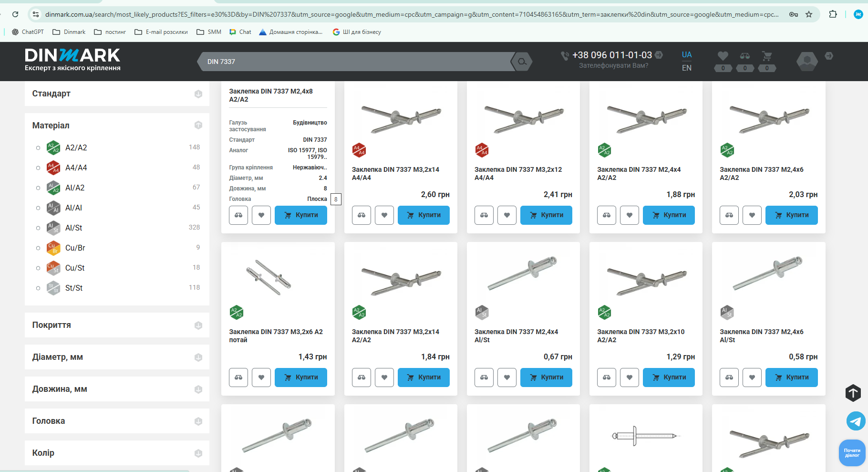Image resolution: width=868 pixels, height=472 pixels.
Task: Open the phone numbers dropdown arrow
Action: click(x=659, y=55)
